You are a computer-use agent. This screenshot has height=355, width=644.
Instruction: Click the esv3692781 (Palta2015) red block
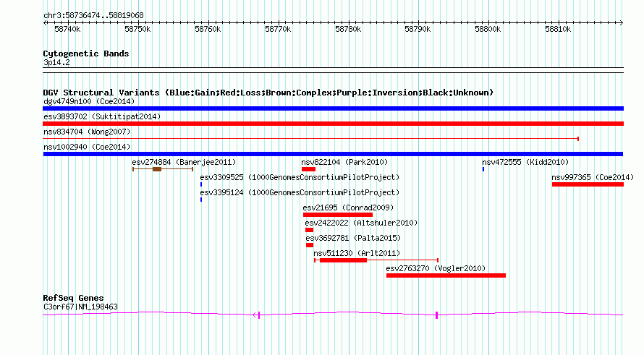click(x=310, y=245)
